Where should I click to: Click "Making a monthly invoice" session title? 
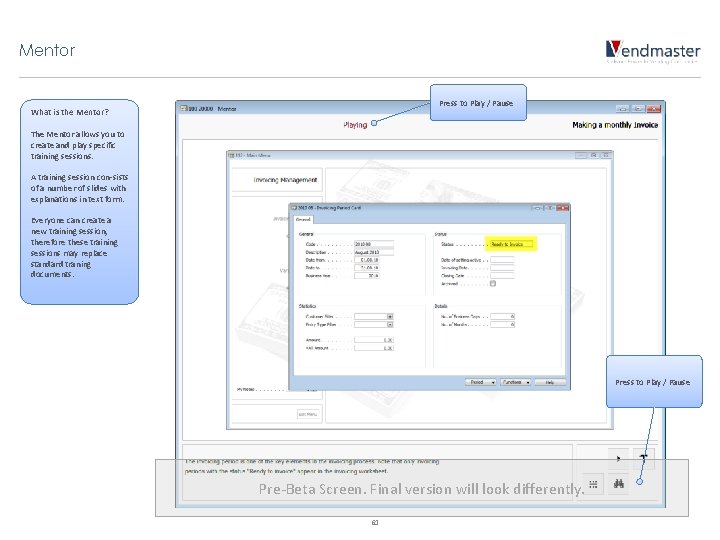click(615, 125)
